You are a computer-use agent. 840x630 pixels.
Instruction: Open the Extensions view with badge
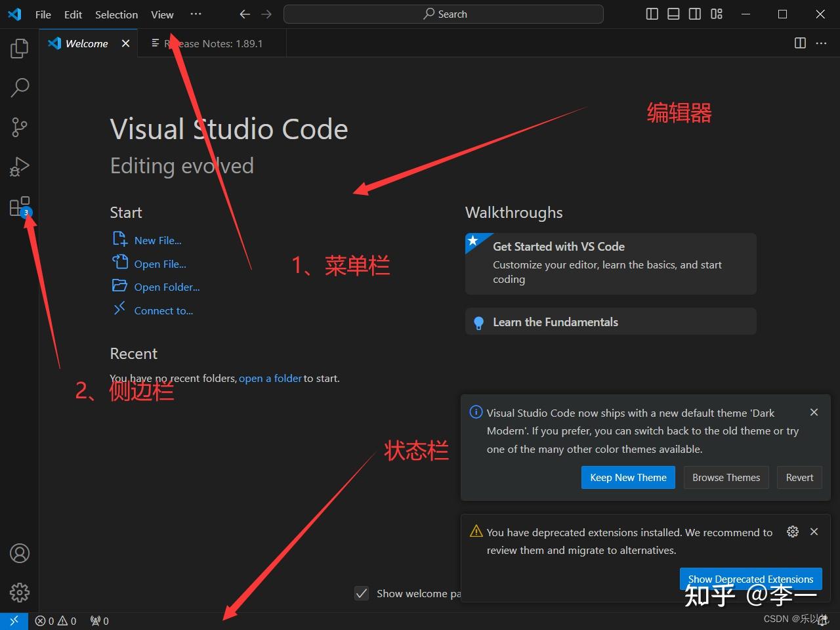point(19,205)
